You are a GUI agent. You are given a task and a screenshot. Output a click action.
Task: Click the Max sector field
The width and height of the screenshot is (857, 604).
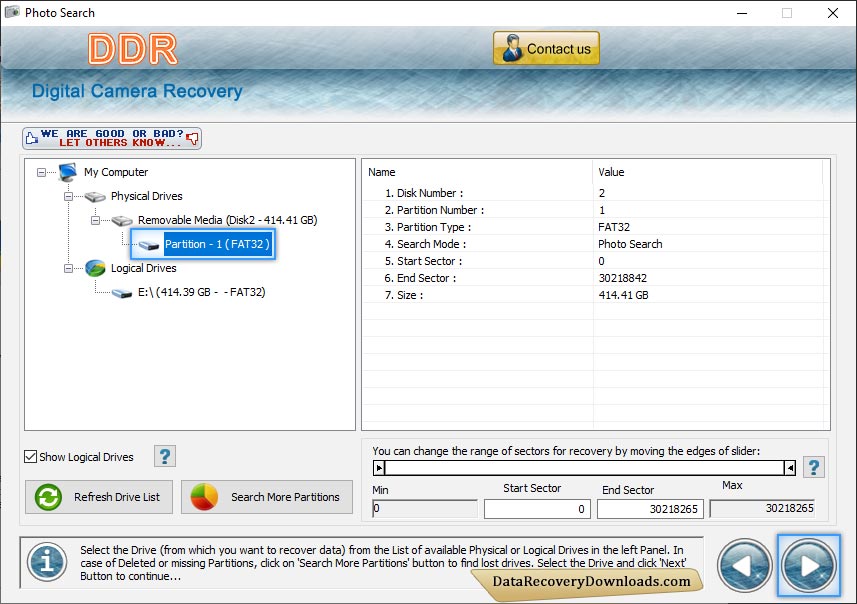(762, 508)
